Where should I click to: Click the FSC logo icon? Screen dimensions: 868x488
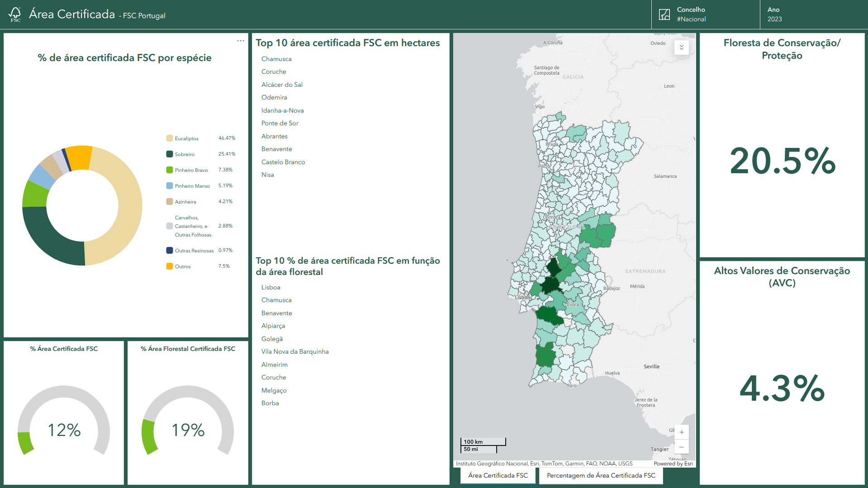tap(15, 14)
